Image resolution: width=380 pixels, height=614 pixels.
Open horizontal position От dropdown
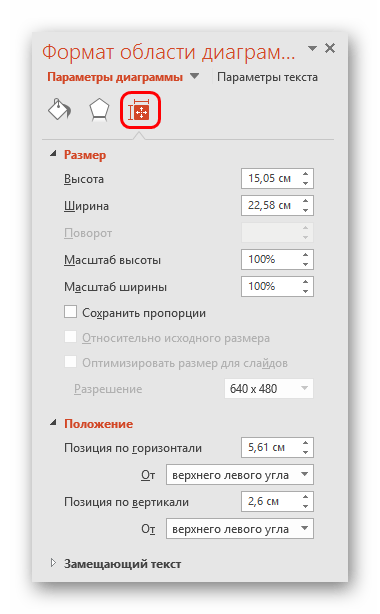(x=240, y=475)
